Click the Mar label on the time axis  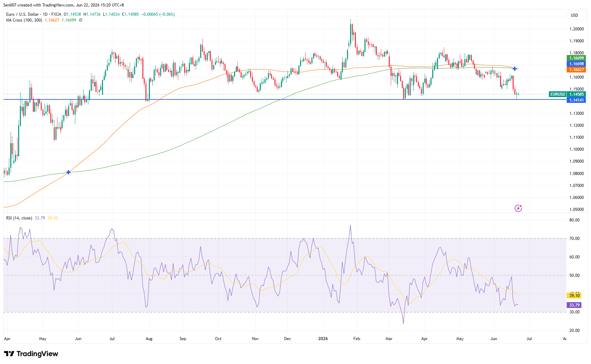click(x=389, y=339)
